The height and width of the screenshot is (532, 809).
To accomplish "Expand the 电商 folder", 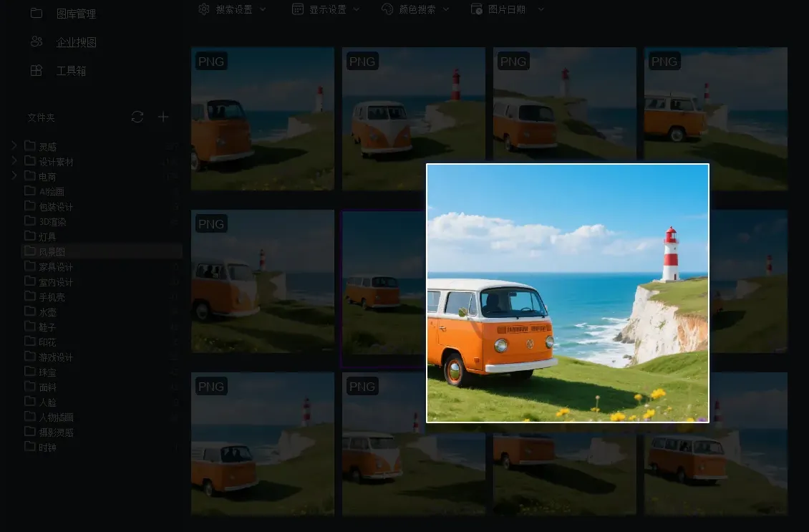I will [x=14, y=176].
